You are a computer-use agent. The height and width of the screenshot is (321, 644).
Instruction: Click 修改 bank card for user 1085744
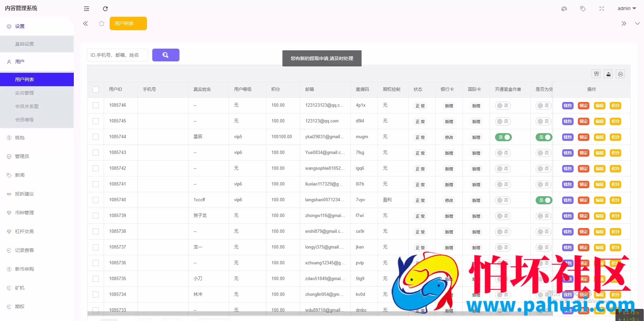point(449,137)
